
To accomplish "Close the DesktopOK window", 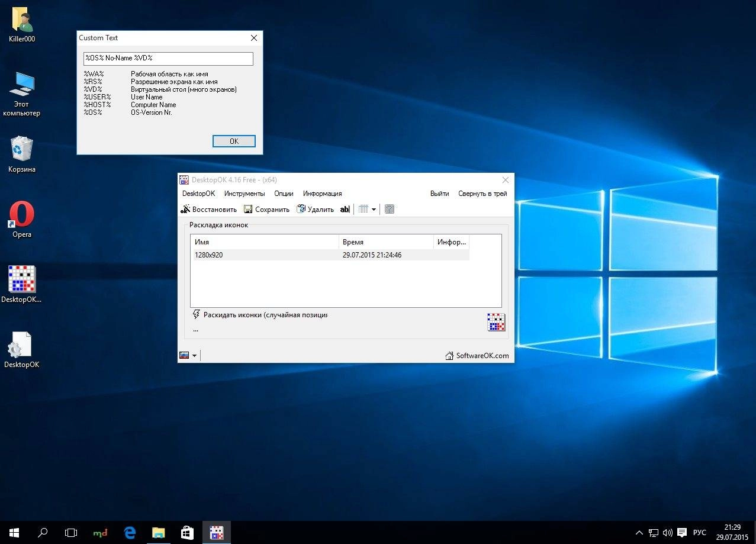I will pyautogui.click(x=506, y=180).
